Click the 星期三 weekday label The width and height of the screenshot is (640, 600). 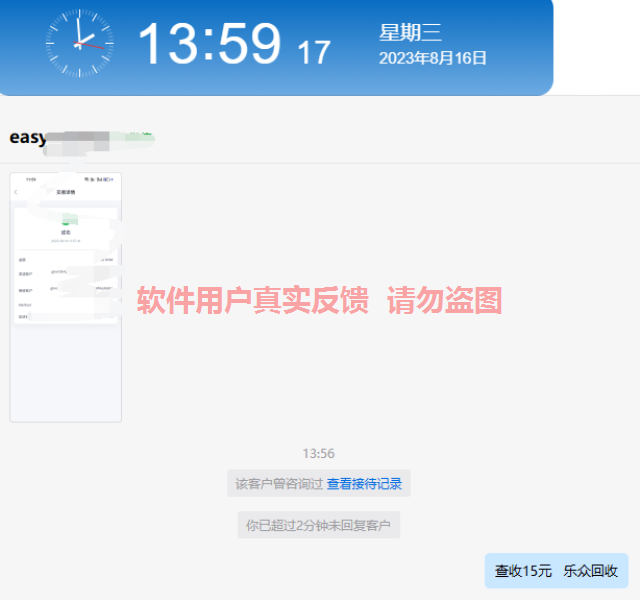click(410, 33)
